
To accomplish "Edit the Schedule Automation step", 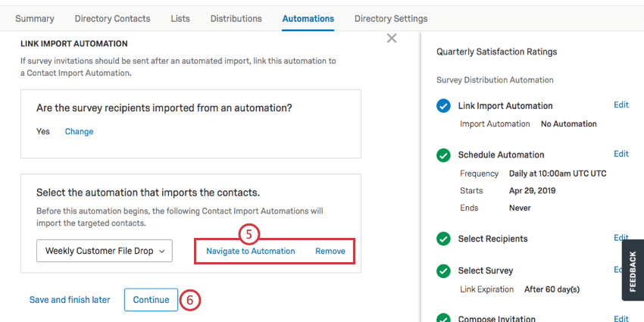I will (x=621, y=154).
